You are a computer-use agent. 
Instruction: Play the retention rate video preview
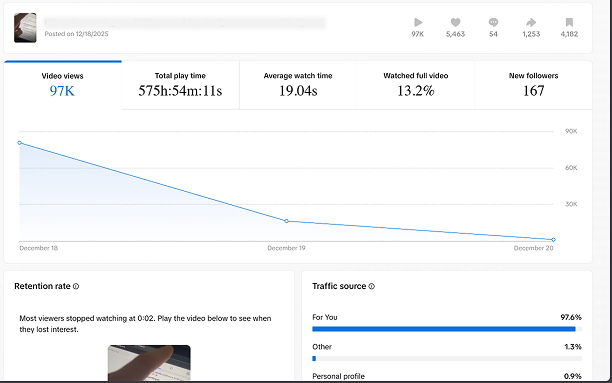pos(149,363)
